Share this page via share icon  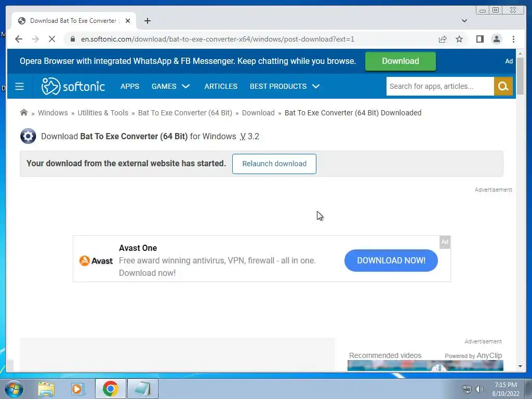(x=443, y=39)
